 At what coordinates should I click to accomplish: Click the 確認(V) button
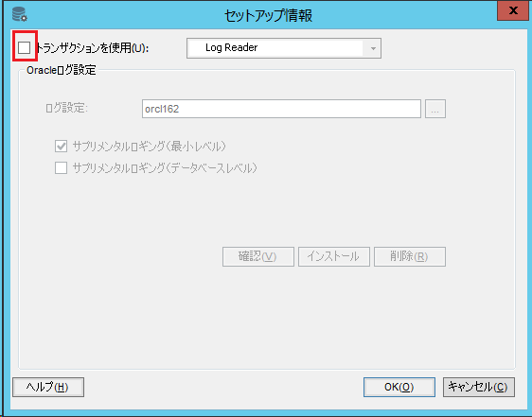[258, 256]
